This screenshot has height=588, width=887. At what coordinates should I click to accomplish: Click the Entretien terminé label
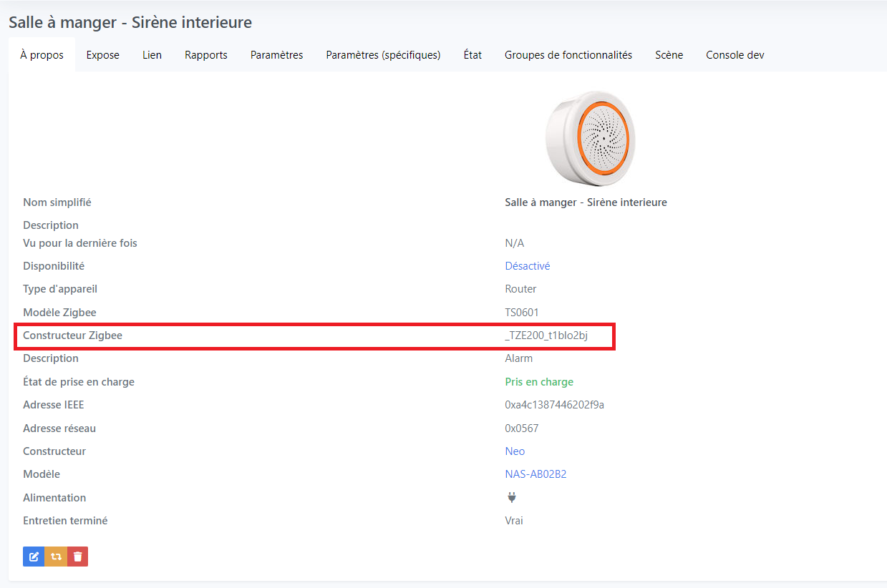point(65,521)
